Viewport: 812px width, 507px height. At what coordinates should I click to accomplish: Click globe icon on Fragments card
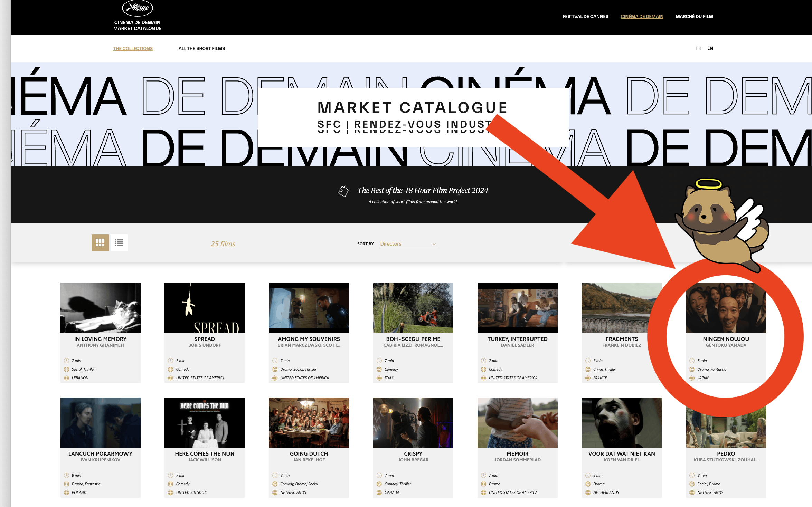click(588, 378)
